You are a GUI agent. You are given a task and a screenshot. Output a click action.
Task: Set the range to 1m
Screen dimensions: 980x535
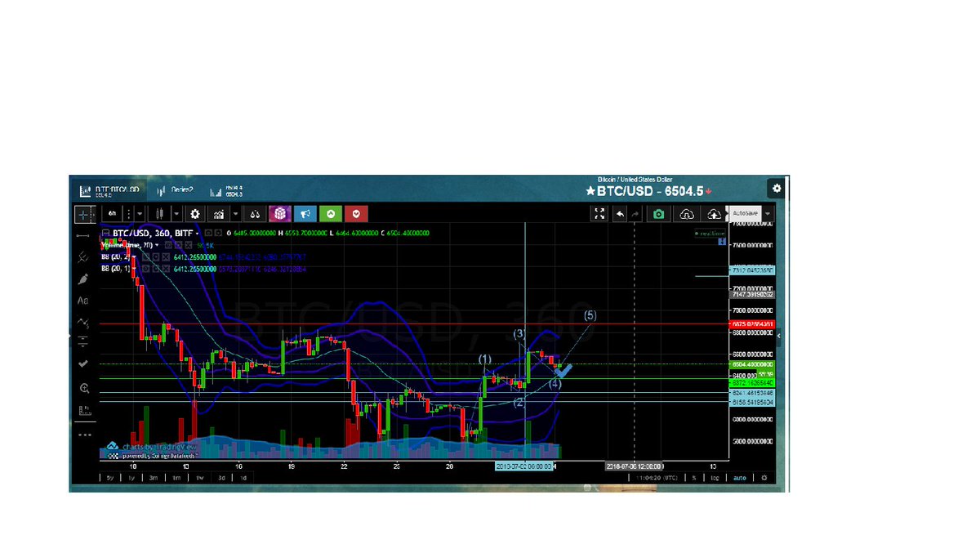tap(176, 478)
